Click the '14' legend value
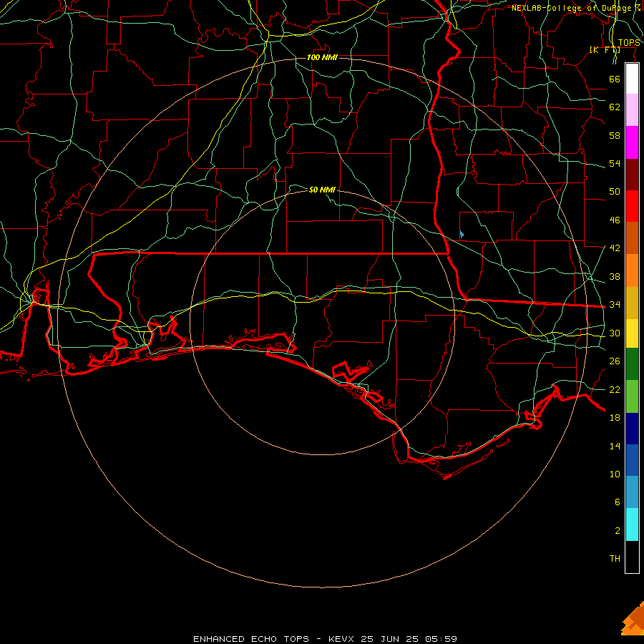644x644 pixels. pos(615,446)
